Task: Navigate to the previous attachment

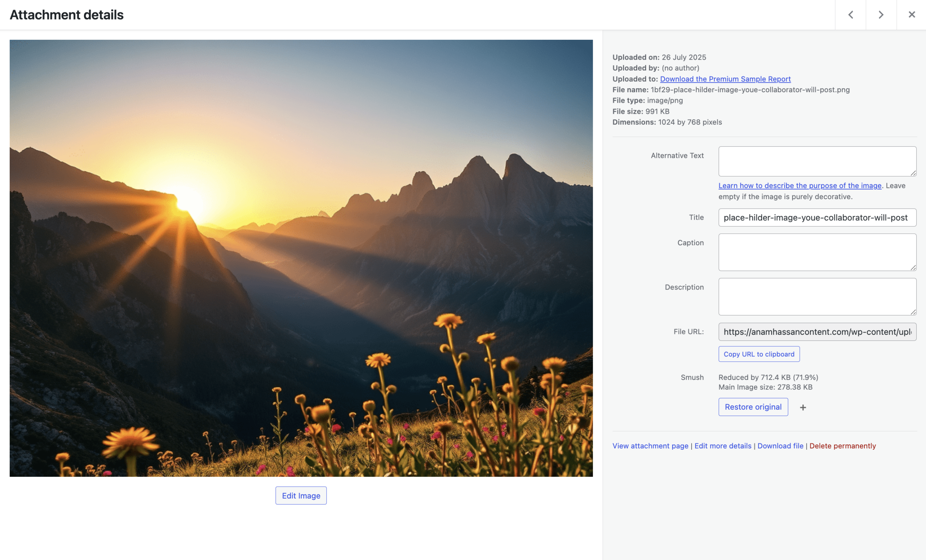Action: (850, 15)
